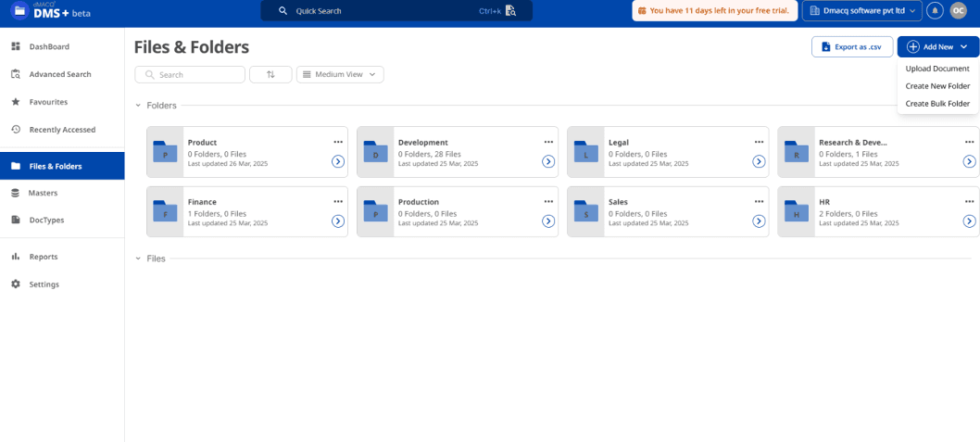The height and width of the screenshot is (442, 980).
Task: Click the Product folder name
Action: tap(202, 143)
